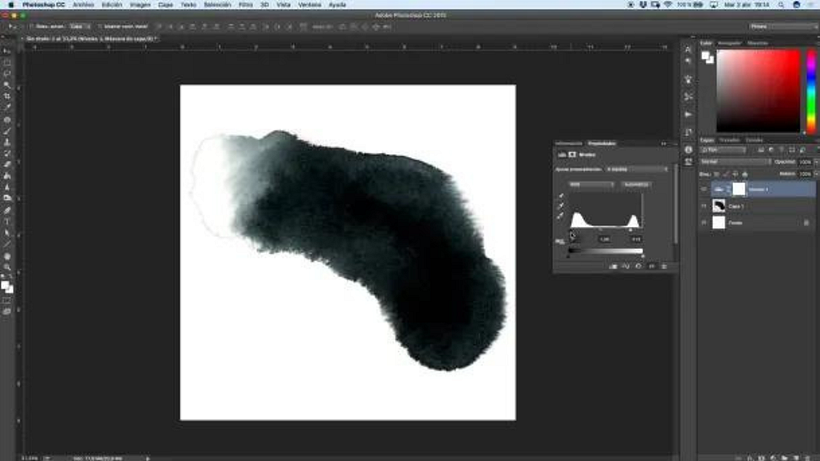Click the Automático button in Levels

pos(636,185)
